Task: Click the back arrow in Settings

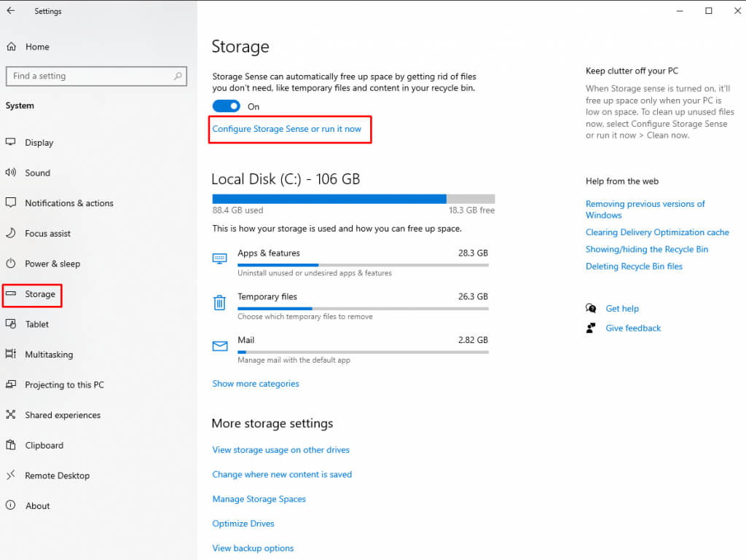Action: 11,11
